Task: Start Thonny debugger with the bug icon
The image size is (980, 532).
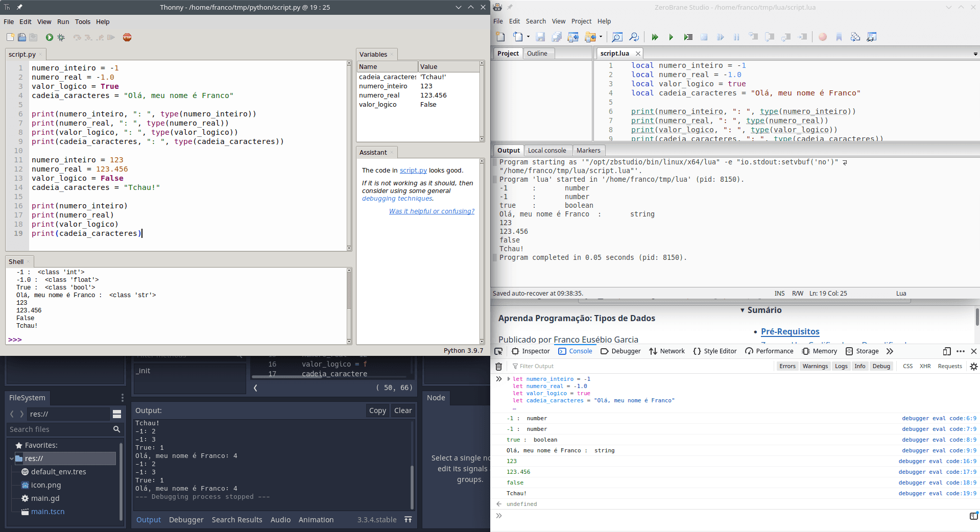Action: [x=60, y=37]
